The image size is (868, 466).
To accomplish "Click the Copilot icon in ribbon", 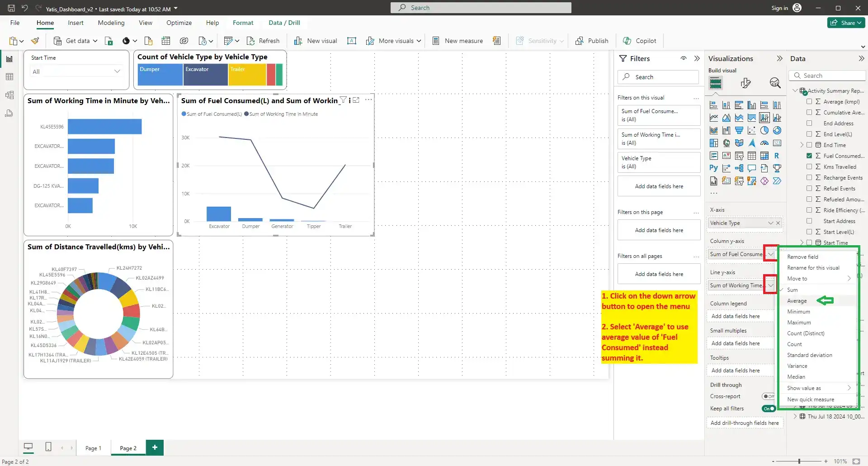I will click(x=627, y=41).
